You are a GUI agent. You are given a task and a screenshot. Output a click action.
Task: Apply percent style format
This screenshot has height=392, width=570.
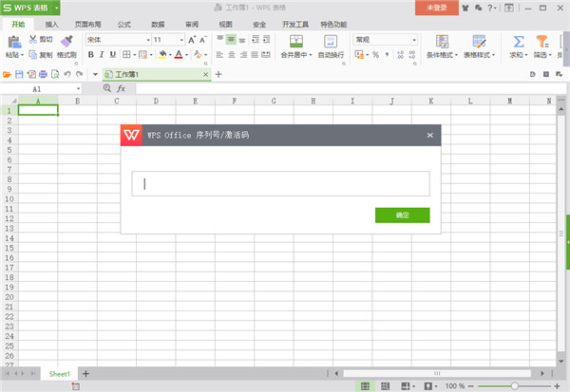point(375,55)
